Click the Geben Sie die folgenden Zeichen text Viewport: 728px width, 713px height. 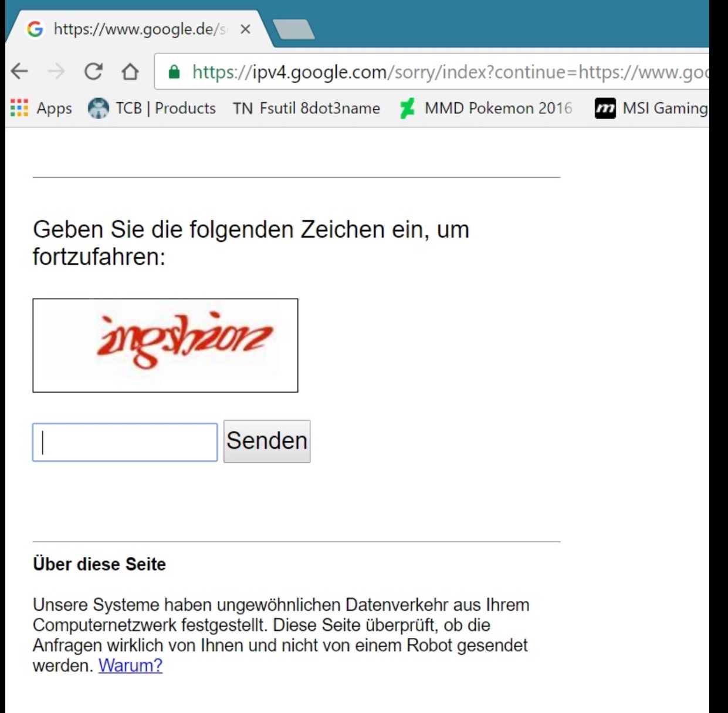pyautogui.click(x=251, y=242)
